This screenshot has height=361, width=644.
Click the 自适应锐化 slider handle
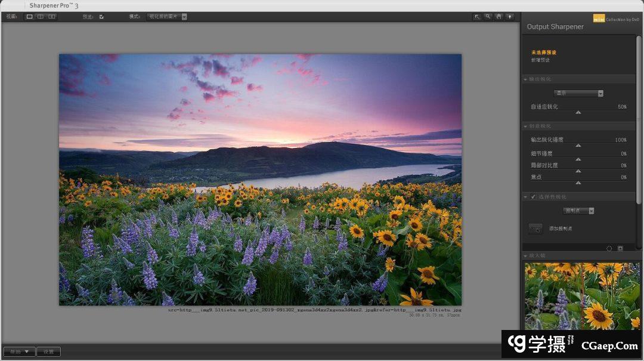click(578, 112)
